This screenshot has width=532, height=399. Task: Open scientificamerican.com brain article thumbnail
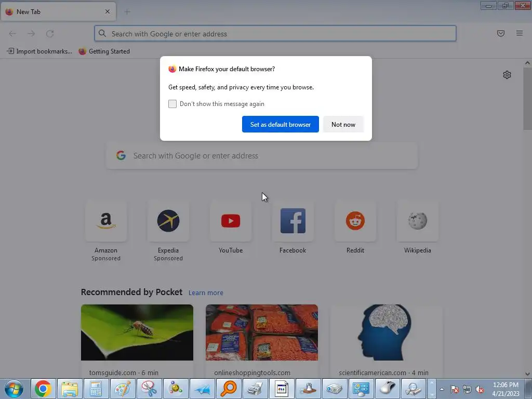pos(387,332)
